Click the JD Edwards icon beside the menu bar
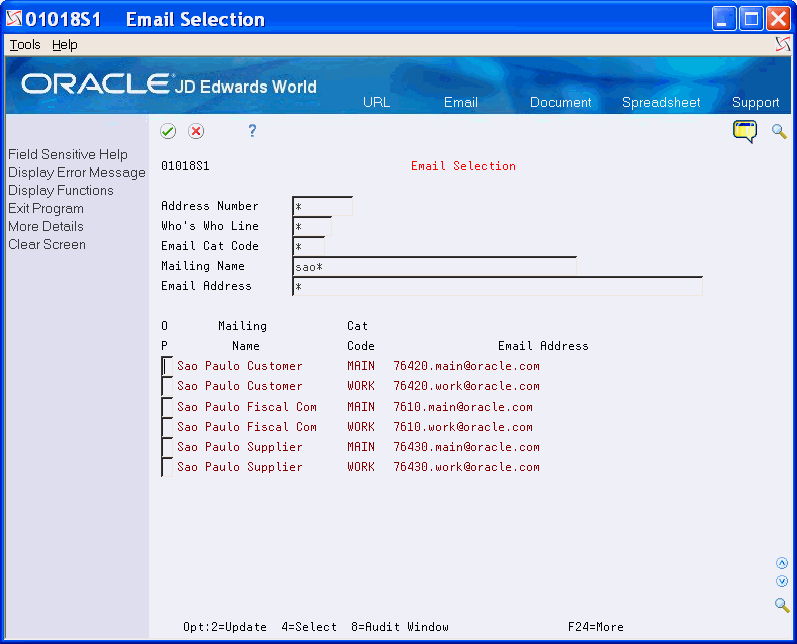Screen dimensions: 797x644 pos(783,45)
